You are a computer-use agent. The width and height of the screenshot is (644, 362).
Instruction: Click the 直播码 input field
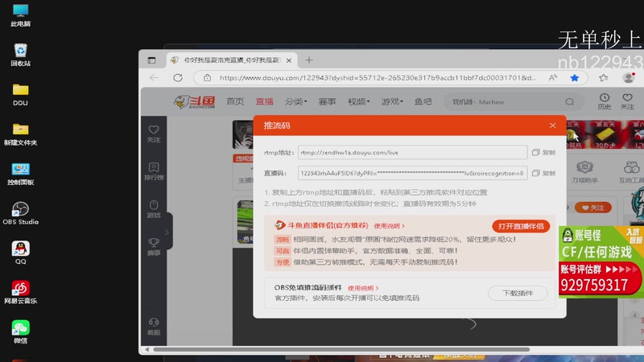pos(412,173)
